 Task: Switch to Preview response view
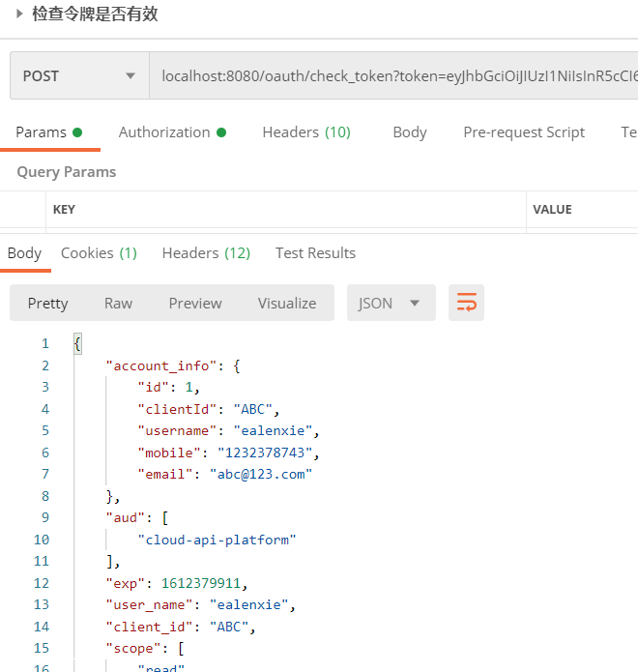click(x=195, y=303)
